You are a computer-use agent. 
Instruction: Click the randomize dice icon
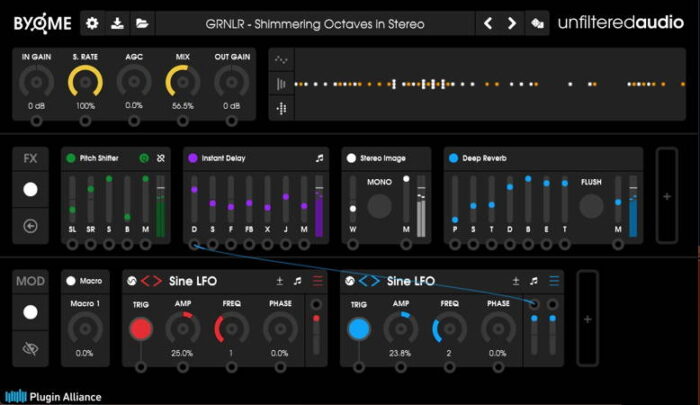[538, 23]
